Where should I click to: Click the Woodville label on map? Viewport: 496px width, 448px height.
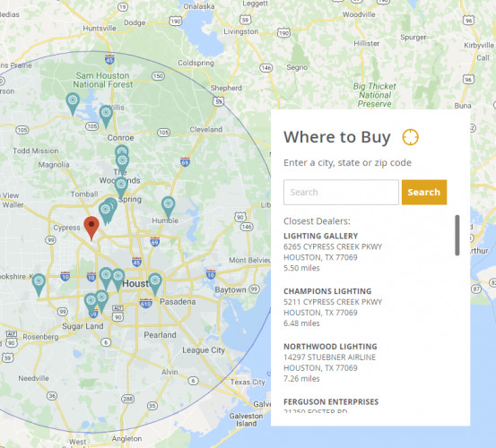(x=359, y=14)
